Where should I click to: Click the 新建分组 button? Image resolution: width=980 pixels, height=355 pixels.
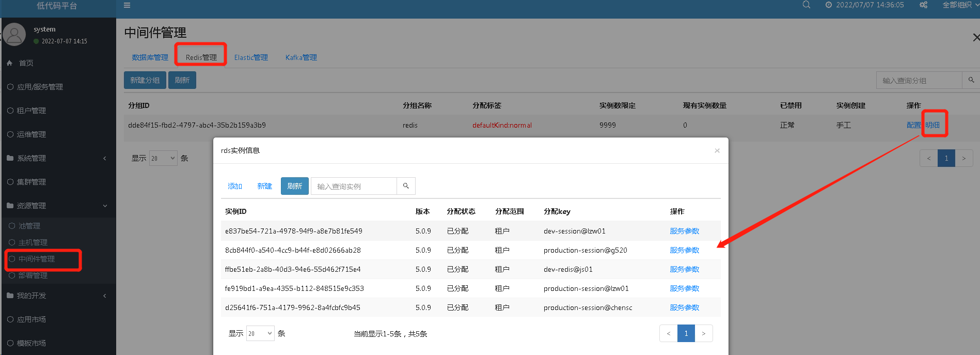pos(145,80)
